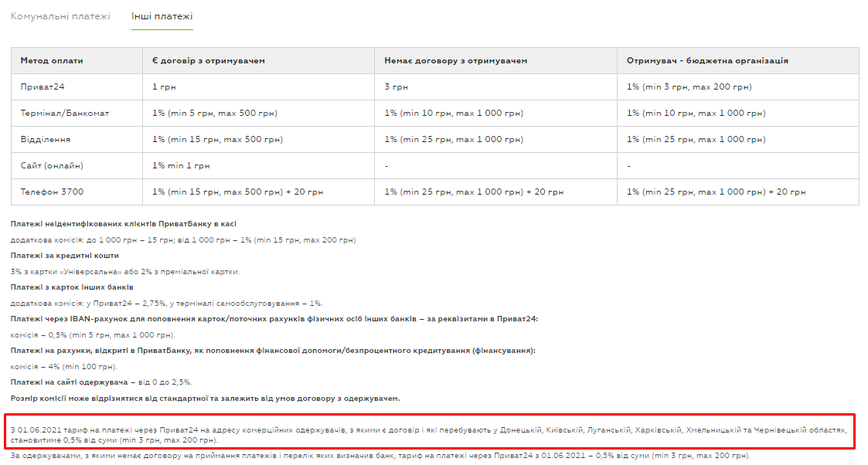Click the Отримувач - бюджетна організація header
868x465 pixels.
tap(707, 60)
